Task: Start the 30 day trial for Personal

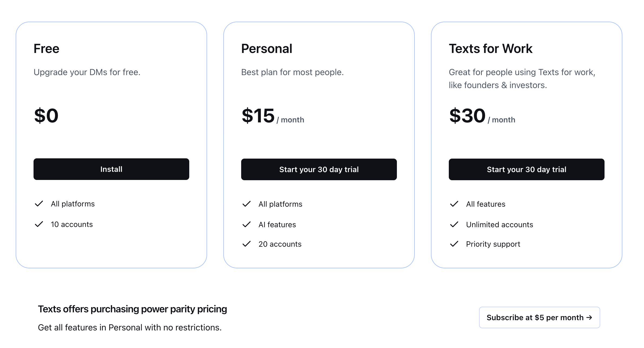Action: 319,169
